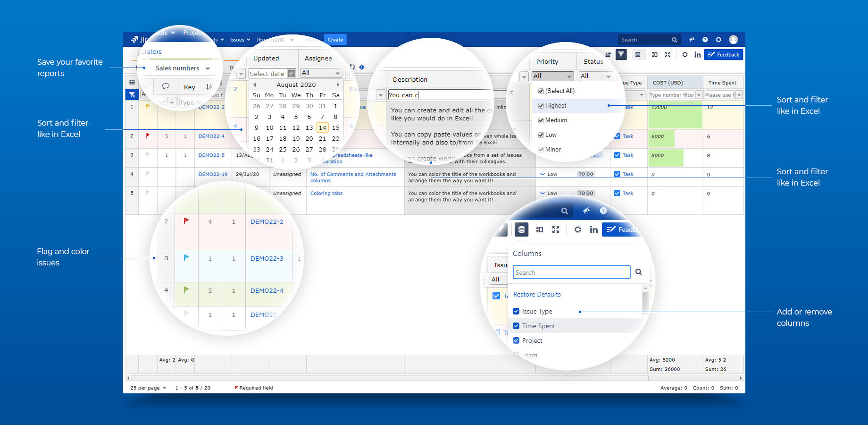Screen dimensions: 868x425
Task: Open the filter-type arrow left of the Description filter
Action: click(x=380, y=95)
